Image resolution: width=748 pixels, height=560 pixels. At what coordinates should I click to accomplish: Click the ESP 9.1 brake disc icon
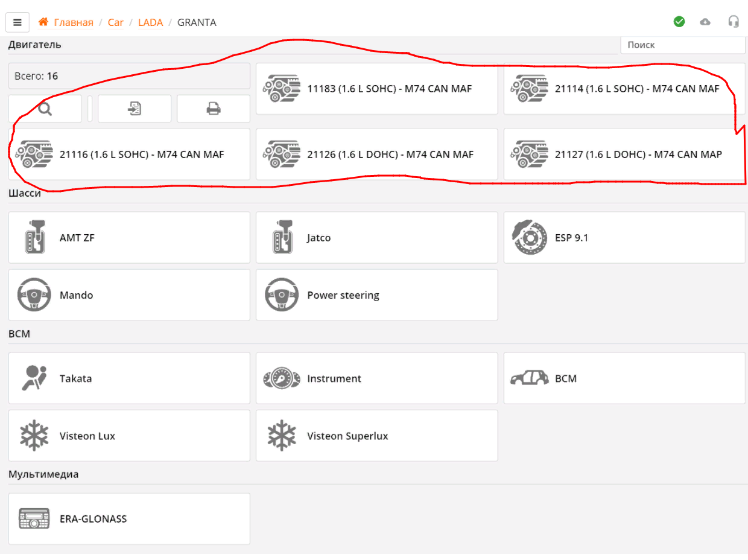tap(529, 237)
